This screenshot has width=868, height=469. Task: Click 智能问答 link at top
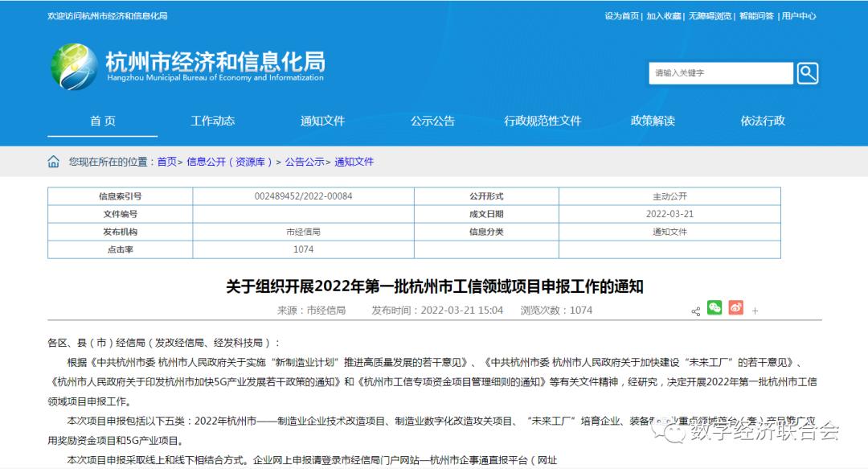click(756, 16)
